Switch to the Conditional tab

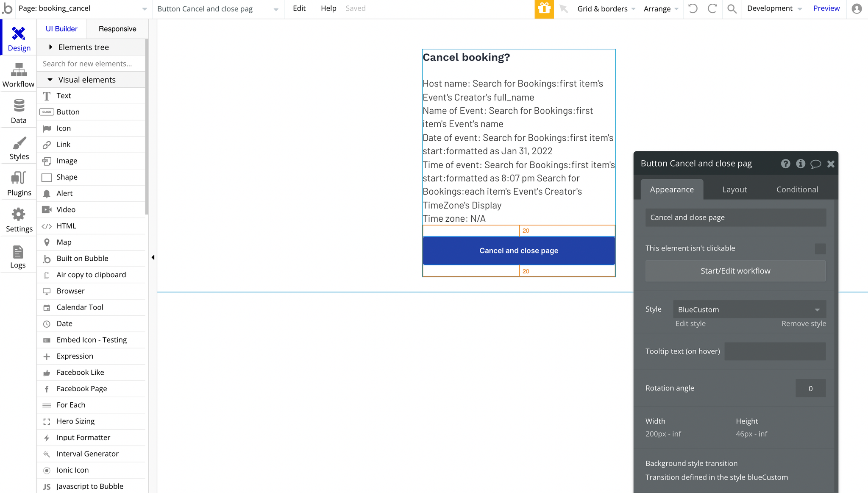pos(797,189)
